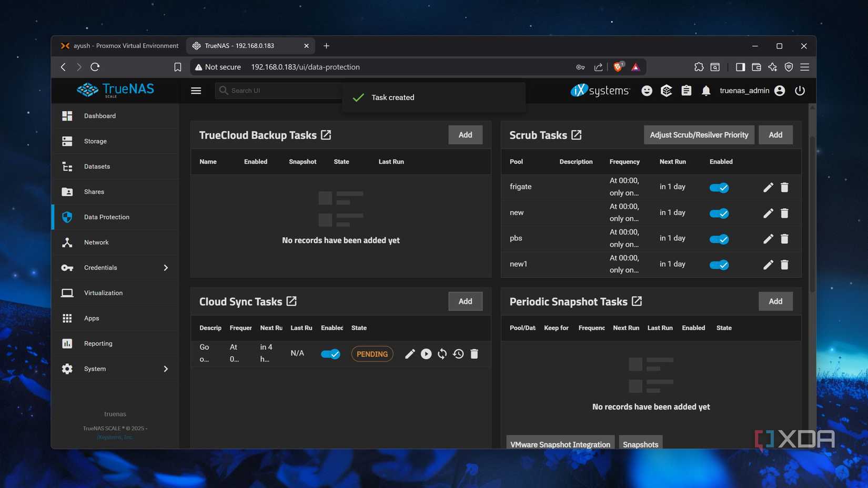
Task: Disable the new1 scrub task toggle
Action: tap(719, 265)
